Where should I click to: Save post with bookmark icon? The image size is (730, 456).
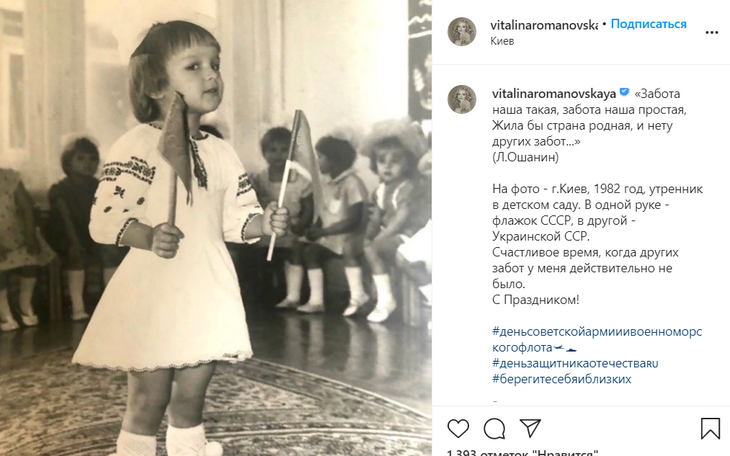pos(710,428)
